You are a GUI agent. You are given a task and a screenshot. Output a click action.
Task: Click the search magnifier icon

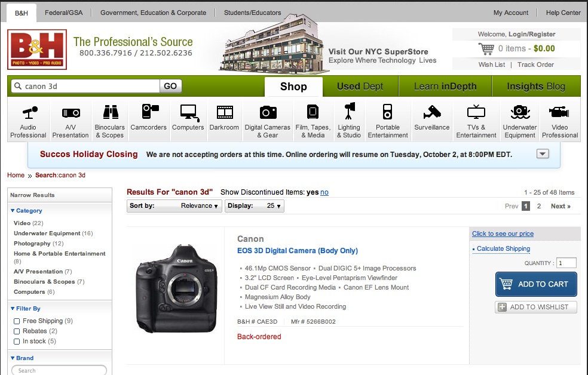(17, 86)
